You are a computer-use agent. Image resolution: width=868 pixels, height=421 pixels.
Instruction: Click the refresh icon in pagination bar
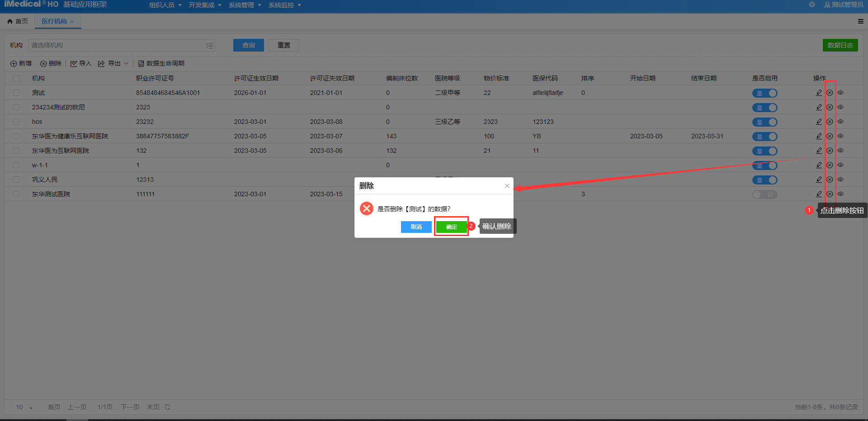pos(168,407)
